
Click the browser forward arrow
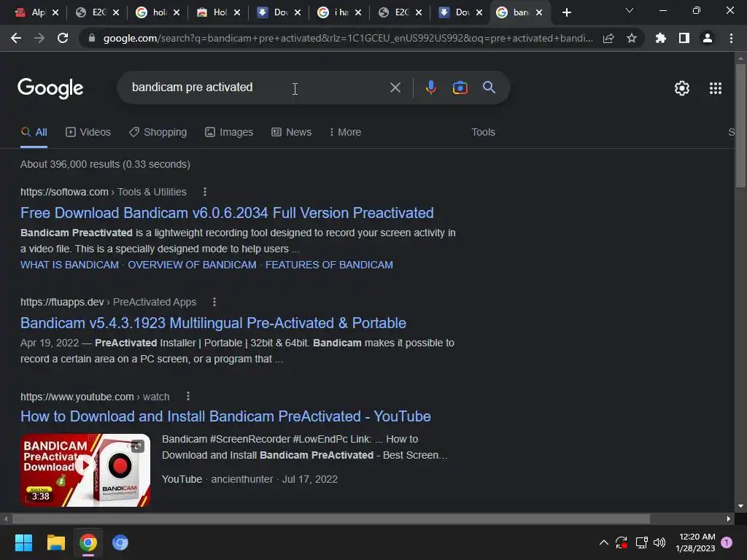[39, 38]
